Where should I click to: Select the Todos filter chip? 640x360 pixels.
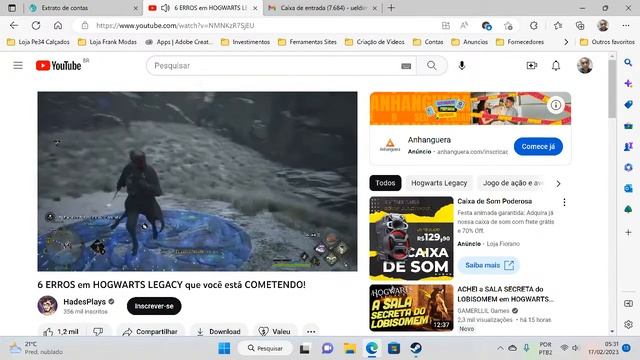click(385, 183)
